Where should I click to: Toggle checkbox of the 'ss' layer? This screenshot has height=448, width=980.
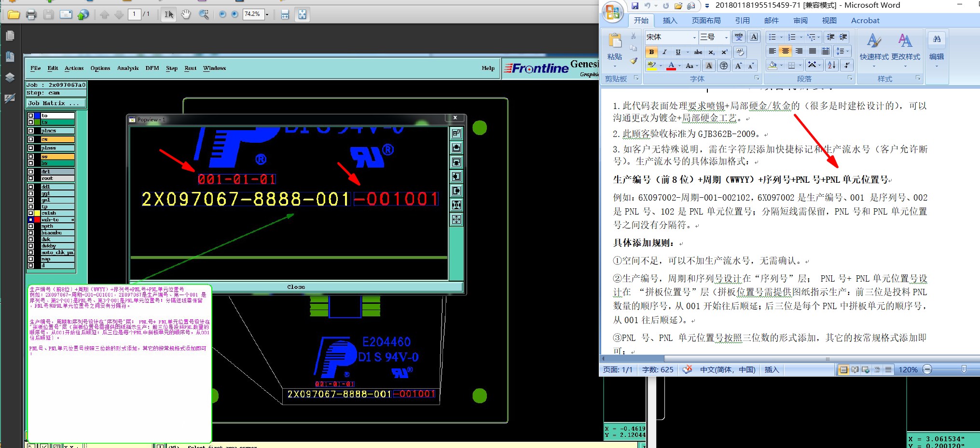point(31,157)
